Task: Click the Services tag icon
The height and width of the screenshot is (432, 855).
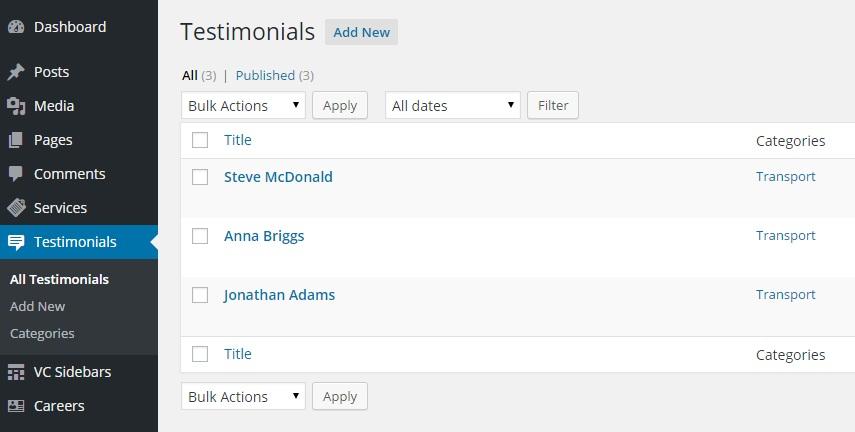Action: point(16,208)
